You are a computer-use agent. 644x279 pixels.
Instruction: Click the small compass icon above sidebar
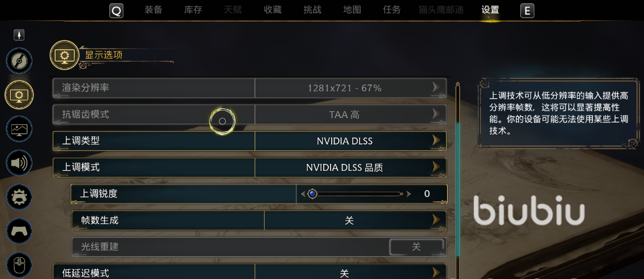tap(19, 35)
